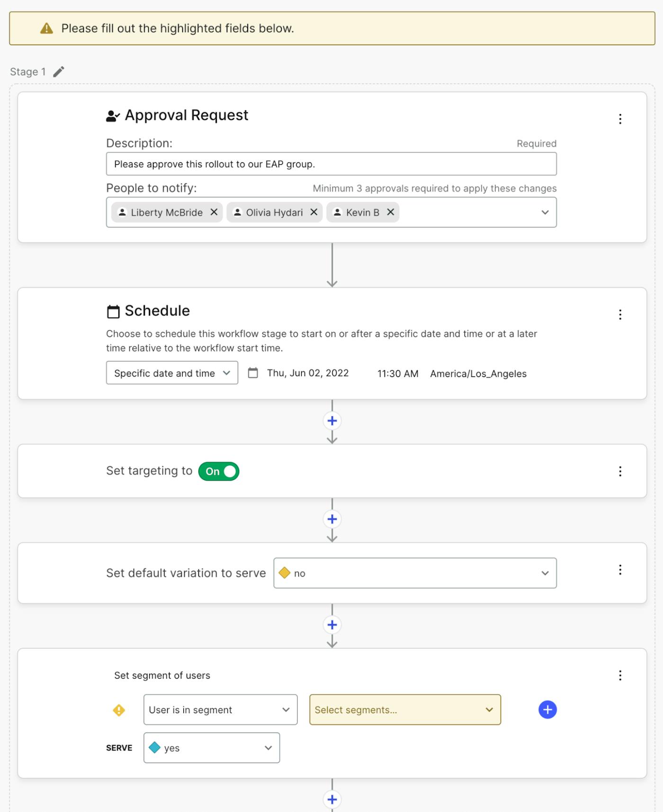The height and width of the screenshot is (812, 663).
Task: Expand the People to notify dropdown
Action: click(x=545, y=213)
